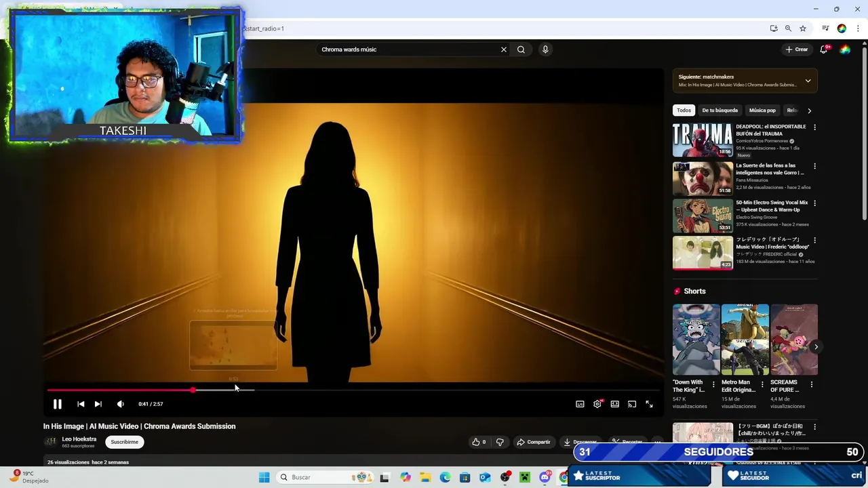Image resolution: width=868 pixels, height=488 pixels.
Task: Bookmark this page with the star
Action: pos(803,28)
